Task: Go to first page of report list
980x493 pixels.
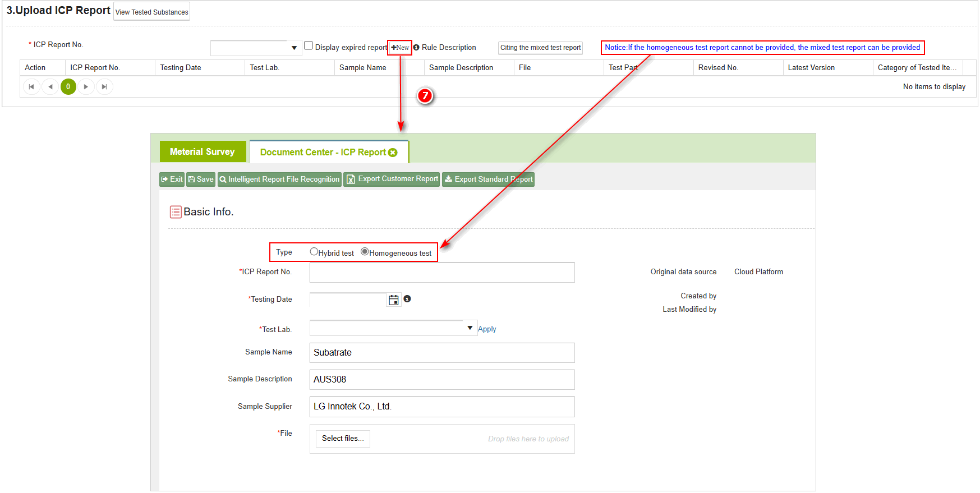Action: pyautogui.click(x=31, y=87)
